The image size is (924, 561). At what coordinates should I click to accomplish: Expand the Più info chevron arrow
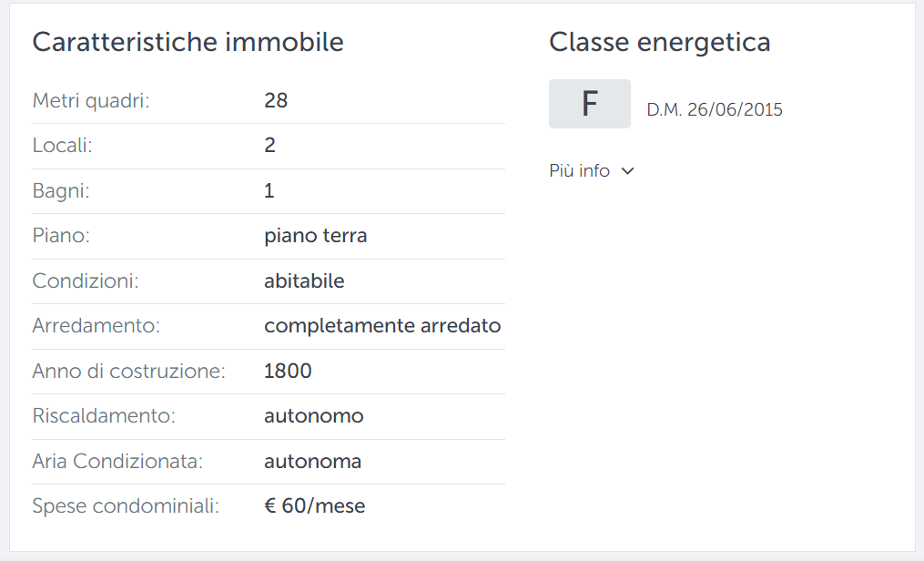point(627,171)
